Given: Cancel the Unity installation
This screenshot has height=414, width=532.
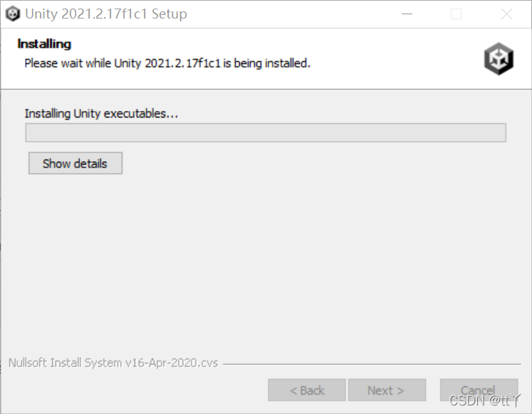Looking at the screenshot, I should point(479,390).
